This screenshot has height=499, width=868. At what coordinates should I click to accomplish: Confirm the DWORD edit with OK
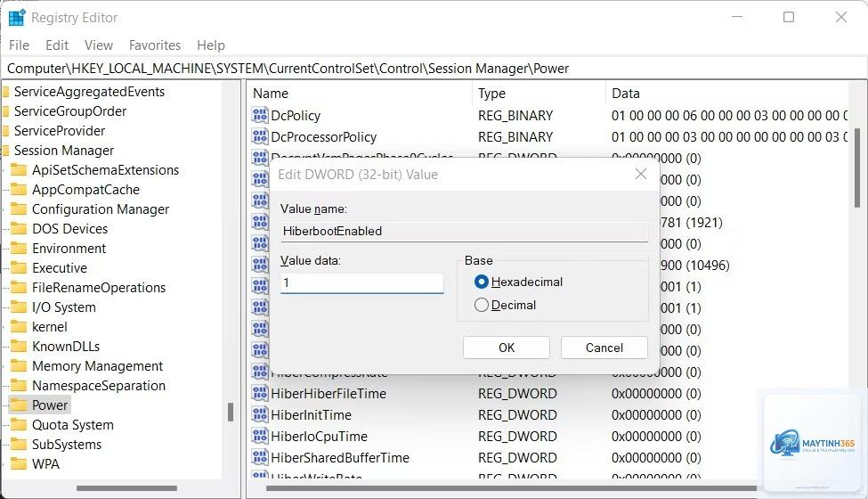507,348
